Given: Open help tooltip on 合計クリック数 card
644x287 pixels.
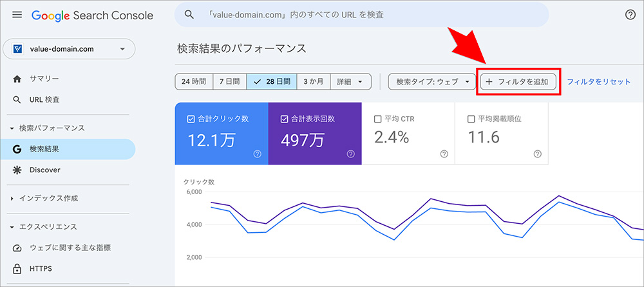Looking at the screenshot, I should point(257,153).
